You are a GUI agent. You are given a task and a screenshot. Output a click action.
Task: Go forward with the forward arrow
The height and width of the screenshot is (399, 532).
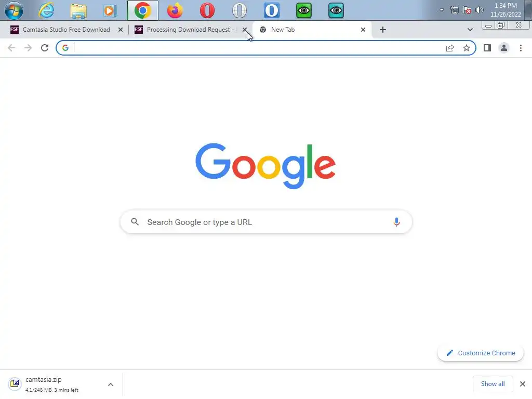coord(28,48)
